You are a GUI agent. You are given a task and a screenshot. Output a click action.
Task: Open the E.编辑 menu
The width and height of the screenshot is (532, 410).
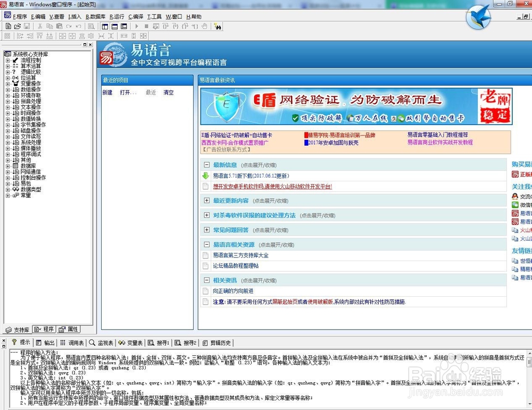tap(38, 16)
